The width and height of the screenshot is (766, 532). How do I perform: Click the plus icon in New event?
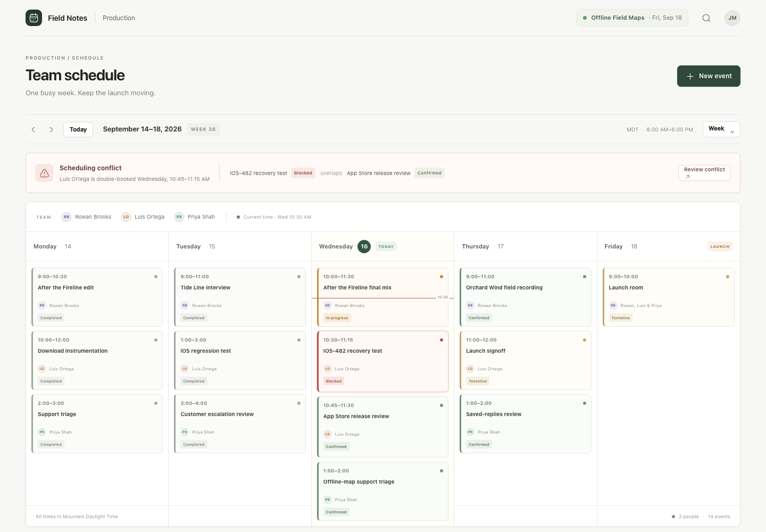(690, 76)
